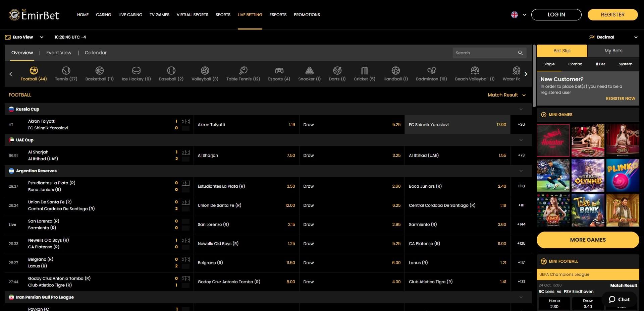Open pitch view icon for Akron Tolyatti match
The height and width of the screenshot is (311, 644).
[185, 121]
